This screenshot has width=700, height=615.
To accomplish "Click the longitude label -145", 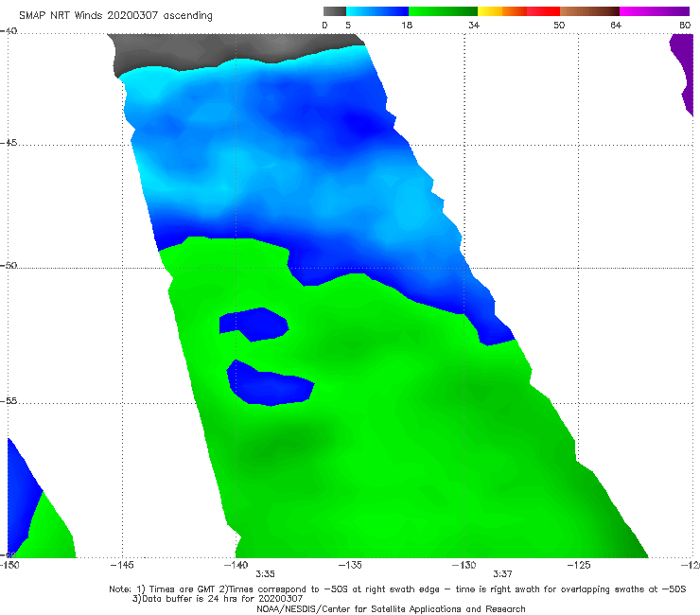I will point(122,565).
